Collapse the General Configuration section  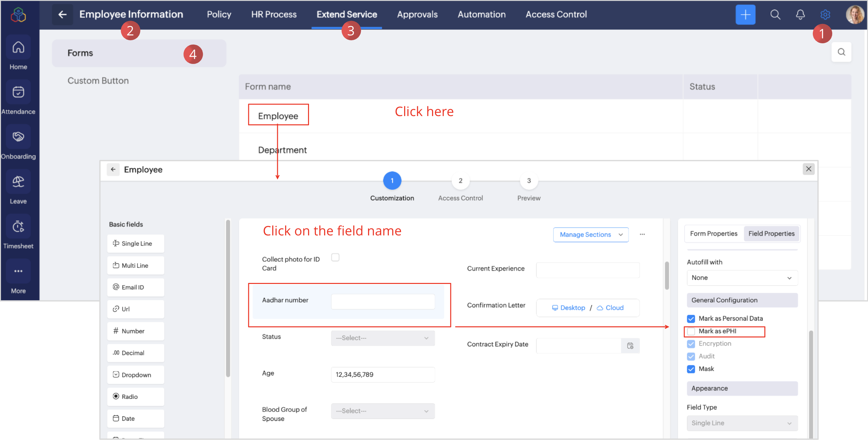pos(742,300)
